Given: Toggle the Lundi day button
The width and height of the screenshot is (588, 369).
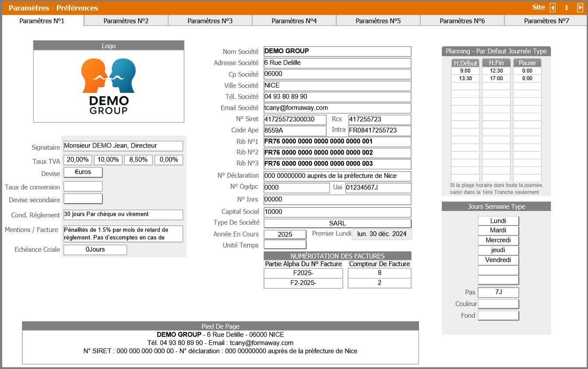Looking at the screenshot, I should 498,221.
